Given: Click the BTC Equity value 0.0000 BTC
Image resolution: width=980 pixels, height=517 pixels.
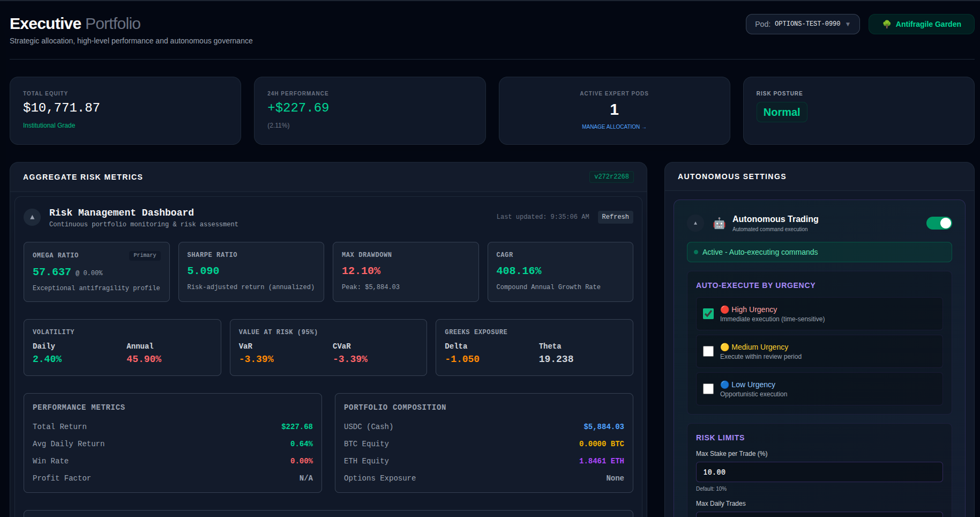Looking at the screenshot, I should (602, 444).
